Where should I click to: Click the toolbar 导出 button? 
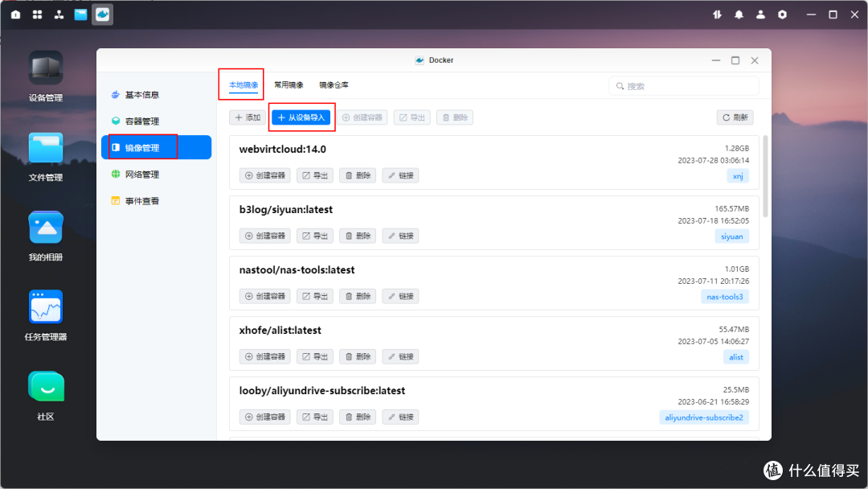pyautogui.click(x=411, y=117)
